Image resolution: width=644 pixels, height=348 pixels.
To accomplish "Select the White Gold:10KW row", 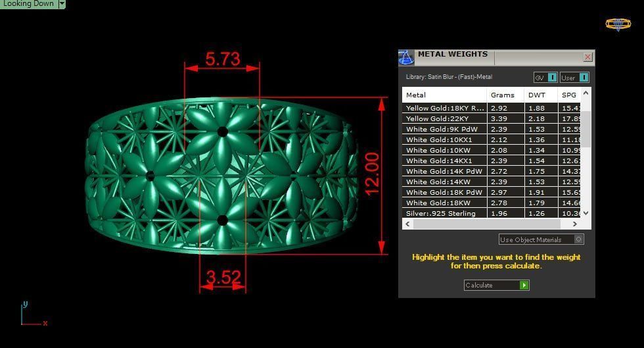I will tap(492, 150).
